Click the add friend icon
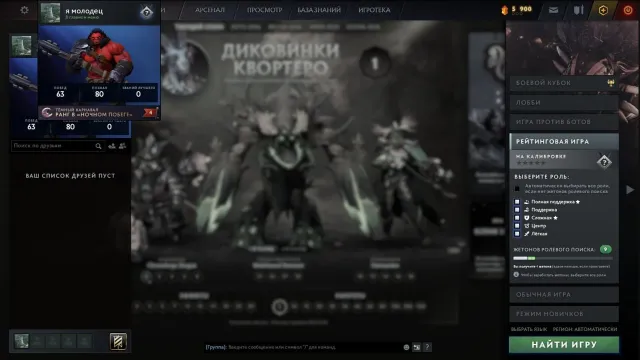 112,146
